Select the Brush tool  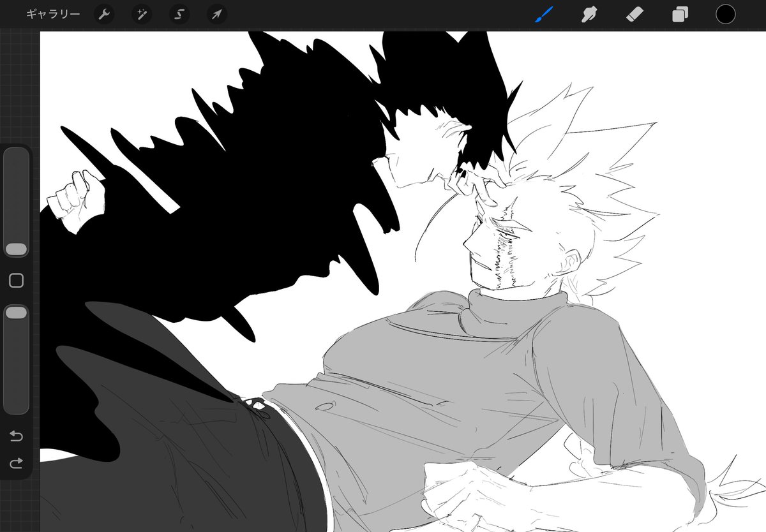coord(543,14)
